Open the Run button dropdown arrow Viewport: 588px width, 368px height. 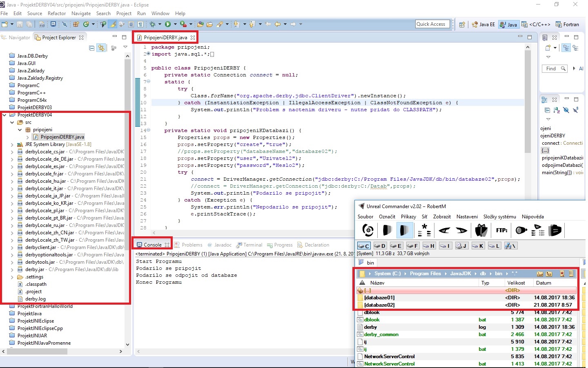point(175,25)
